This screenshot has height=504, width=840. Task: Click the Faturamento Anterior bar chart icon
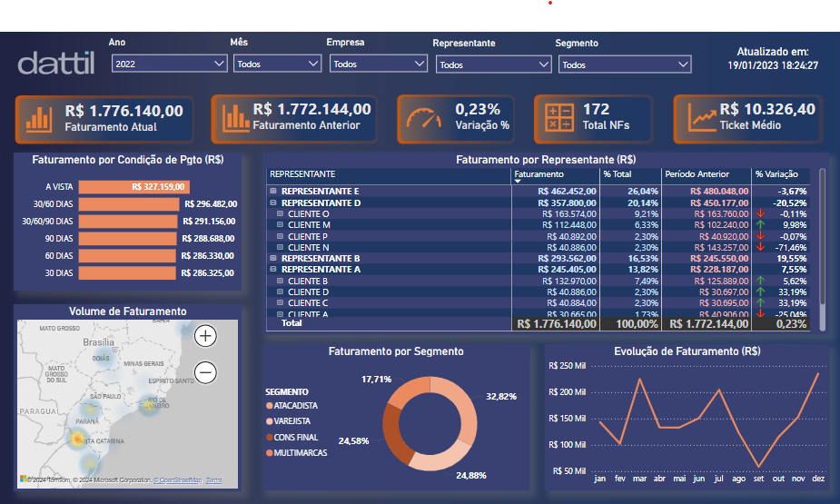[x=236, y=117]
